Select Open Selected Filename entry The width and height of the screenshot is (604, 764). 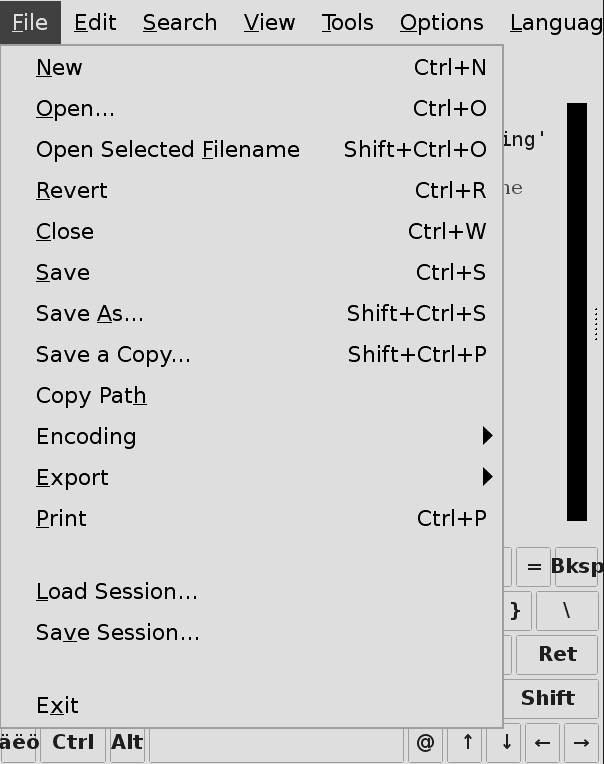coord(167,150)
